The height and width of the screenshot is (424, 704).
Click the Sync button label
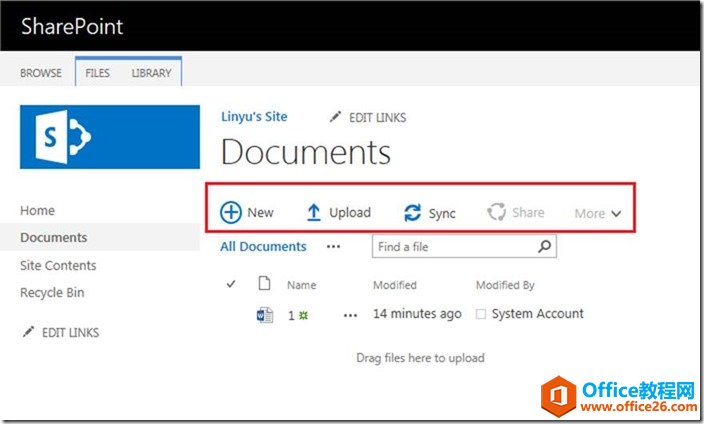(442, 213)
